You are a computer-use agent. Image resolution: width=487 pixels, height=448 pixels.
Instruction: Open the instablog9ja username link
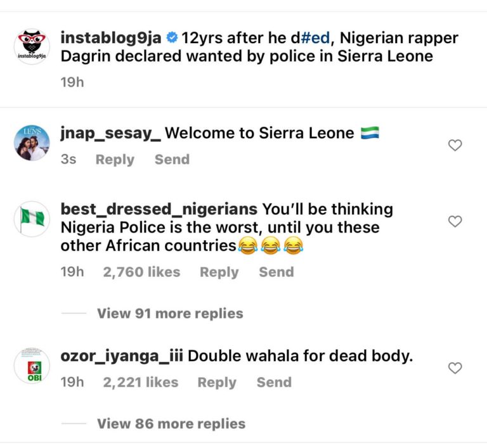[x=112, y=38]
